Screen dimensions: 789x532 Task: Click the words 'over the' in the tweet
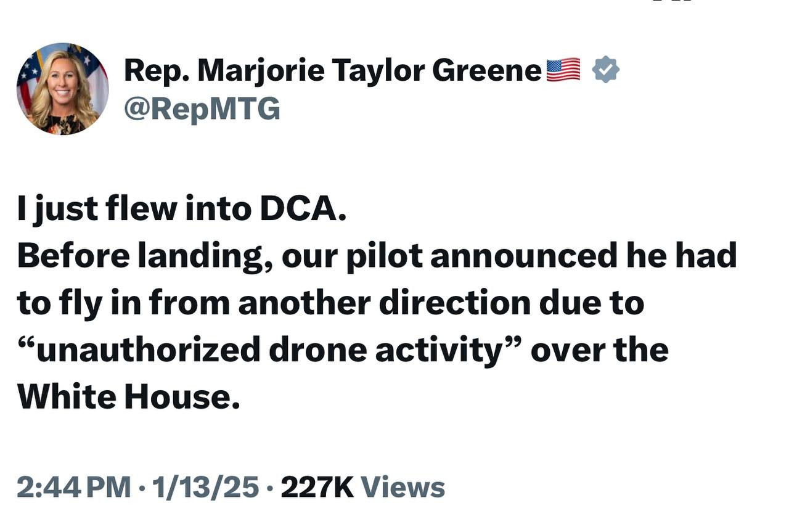click(599, 350)
